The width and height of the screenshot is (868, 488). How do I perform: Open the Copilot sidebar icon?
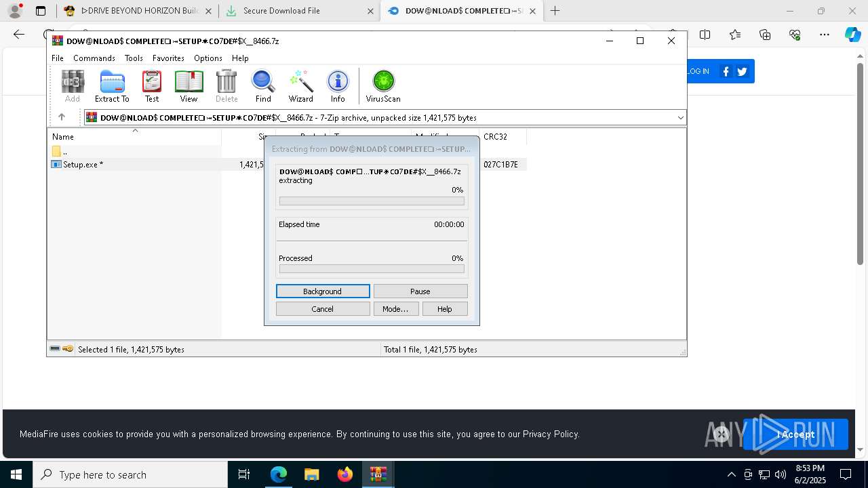(852, 35)
